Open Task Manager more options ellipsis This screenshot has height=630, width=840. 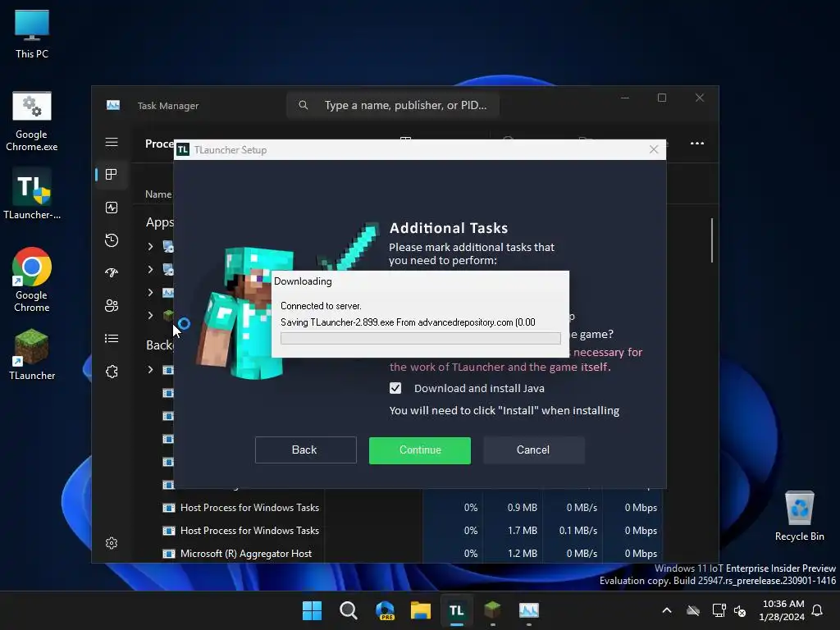tap(697, 143)
